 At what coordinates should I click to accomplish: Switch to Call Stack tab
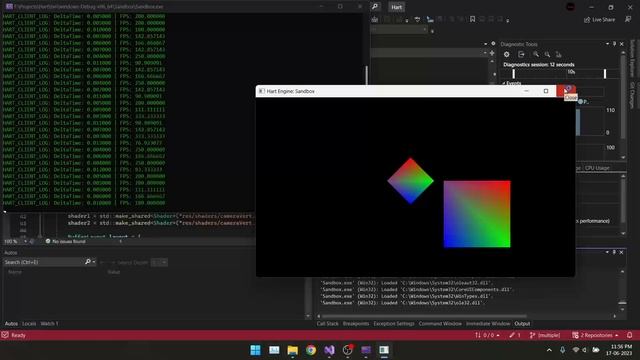327,324
